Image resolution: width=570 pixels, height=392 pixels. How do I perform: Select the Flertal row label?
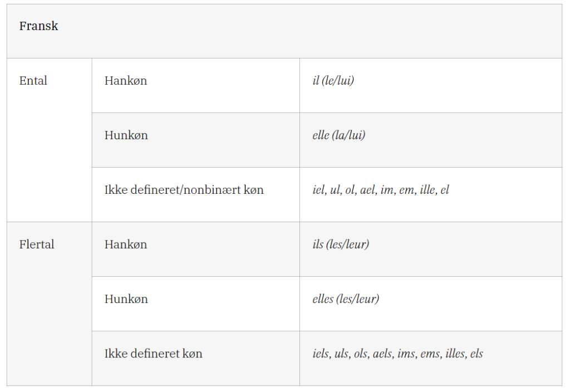pyautogui.click(x=37, y=244)
